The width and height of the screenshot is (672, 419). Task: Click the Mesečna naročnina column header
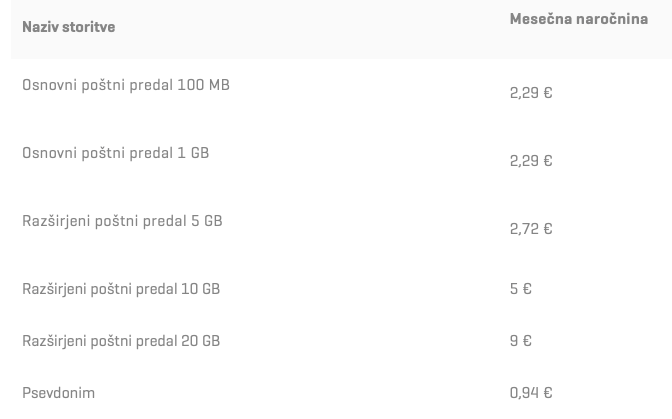579,19
